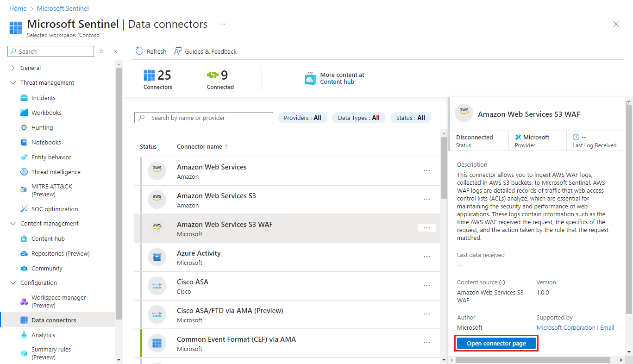Viewport: 633px width, 364px height.
Task: Click the Hunting target icon
Action: coord(24,127)
